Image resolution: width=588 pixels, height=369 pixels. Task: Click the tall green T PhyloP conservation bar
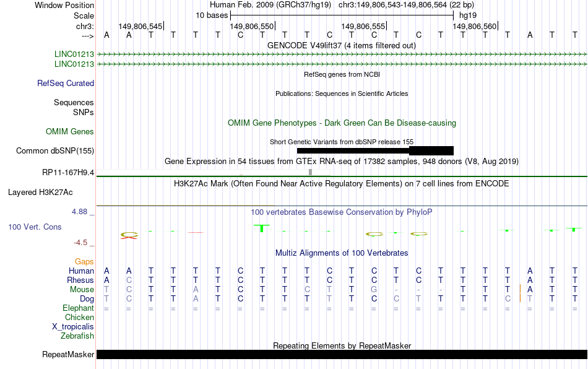tap(262, 228)
